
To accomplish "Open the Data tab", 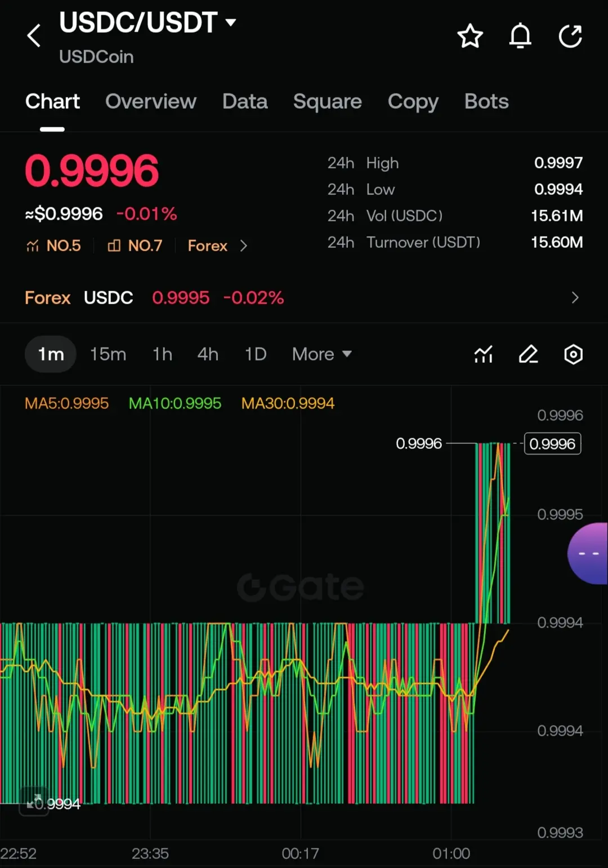I will click(x=245, y=101).
